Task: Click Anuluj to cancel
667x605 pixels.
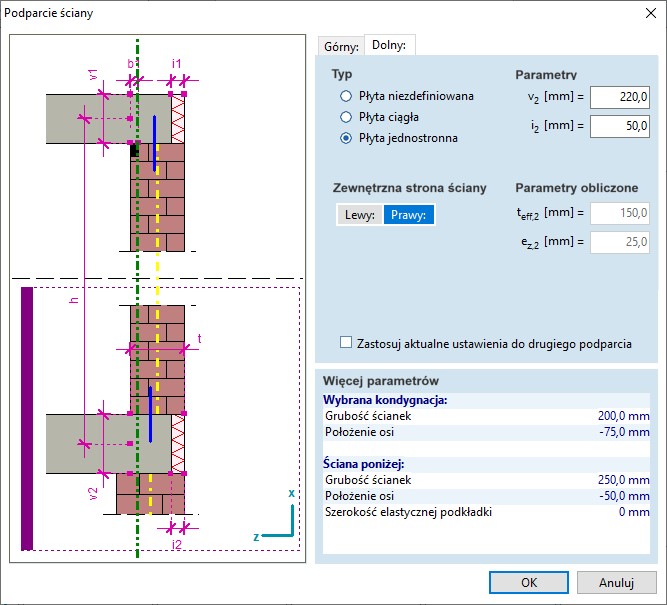Action: point(617,582)
